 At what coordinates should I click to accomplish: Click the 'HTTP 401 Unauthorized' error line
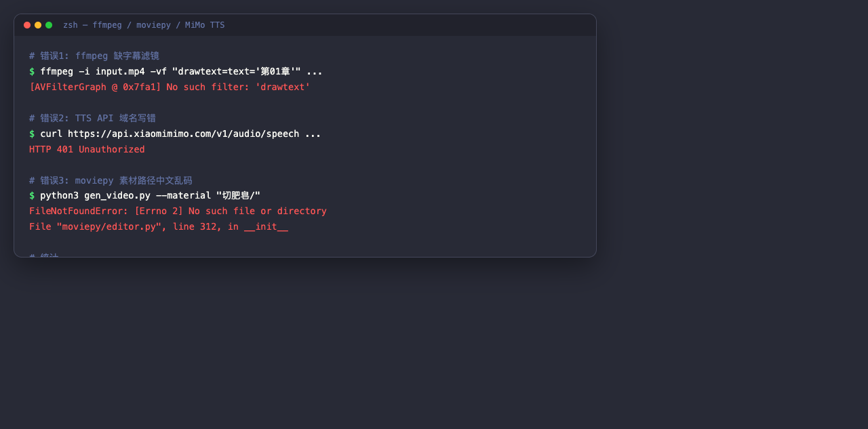(x=87, y=149)
